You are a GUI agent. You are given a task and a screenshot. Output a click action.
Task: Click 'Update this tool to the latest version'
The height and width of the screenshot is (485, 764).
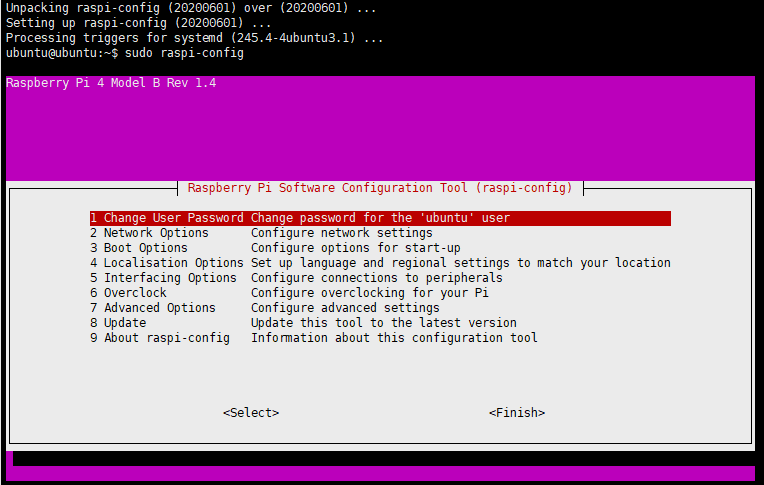384,323
